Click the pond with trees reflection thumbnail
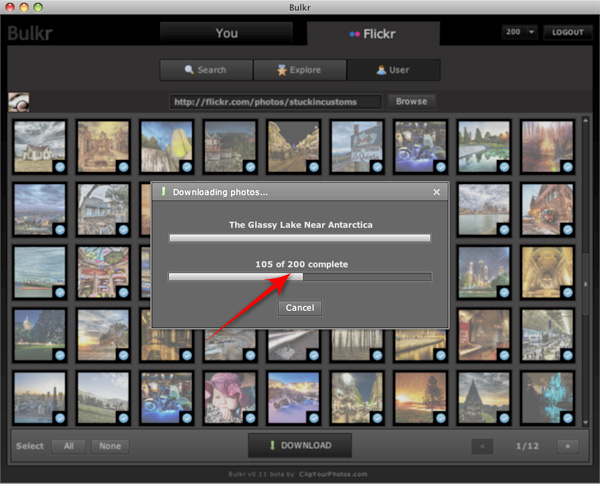Screen dimensions: 600x484 coord(484,147)
